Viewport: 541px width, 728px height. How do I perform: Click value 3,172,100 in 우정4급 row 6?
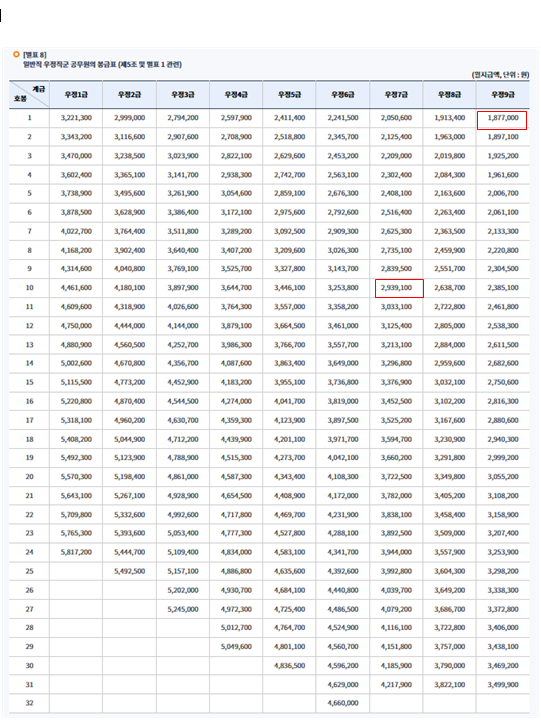[236, 212]
